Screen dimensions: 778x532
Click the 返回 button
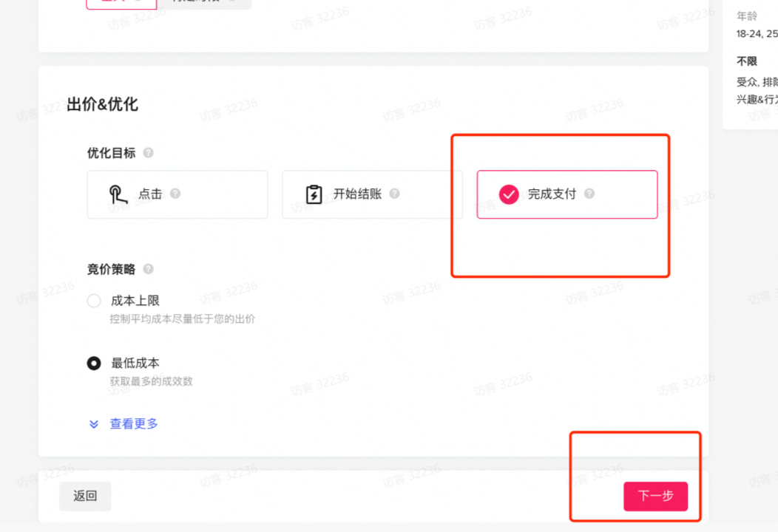[x=84, y=497]
